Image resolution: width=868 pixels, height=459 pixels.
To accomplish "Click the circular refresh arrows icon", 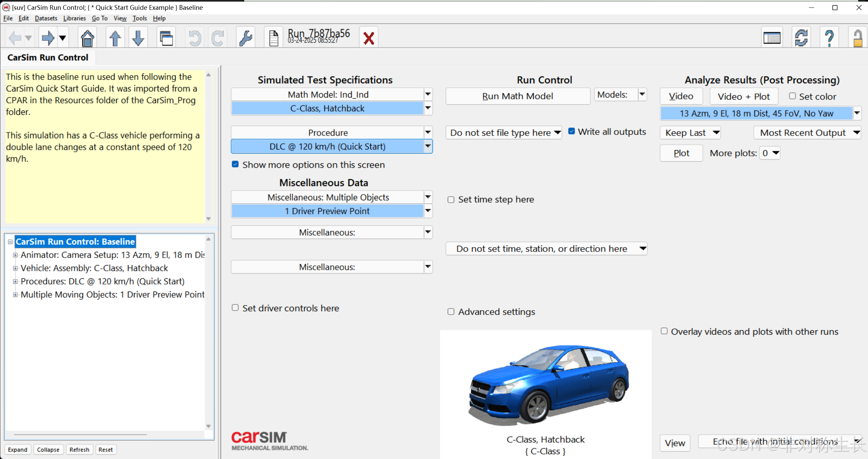I will [801, 37].
